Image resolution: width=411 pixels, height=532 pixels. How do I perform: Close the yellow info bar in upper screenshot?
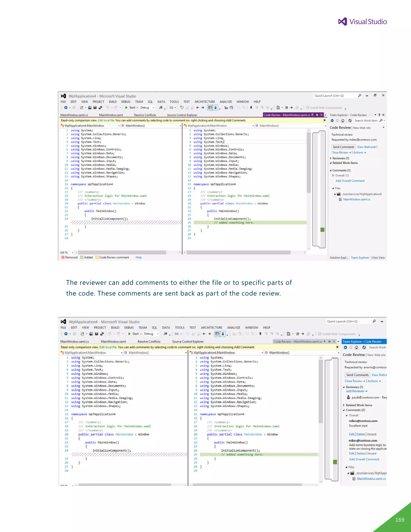[x=324, y=120]
